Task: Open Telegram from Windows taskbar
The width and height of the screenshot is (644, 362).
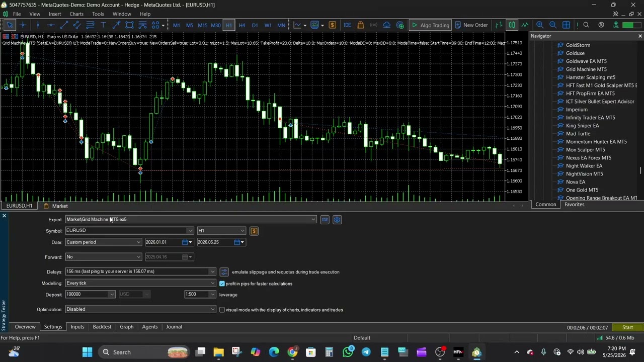Action: (366, 352)
